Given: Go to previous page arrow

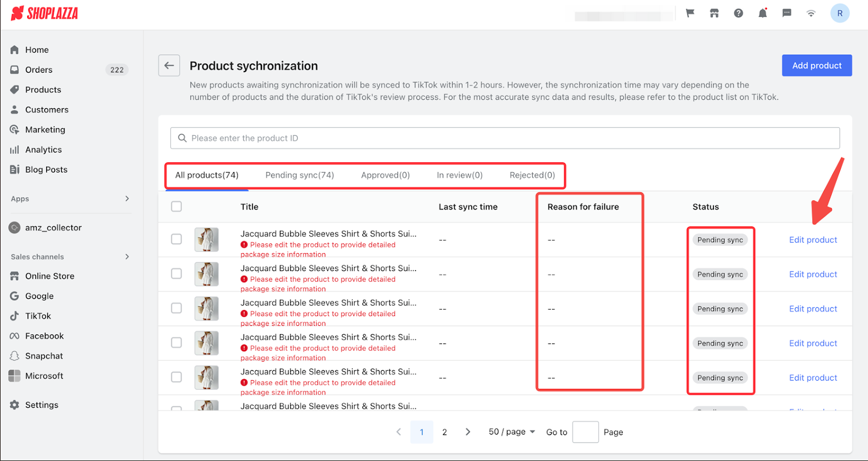Looking at the screenshot, I should coord(399,432).
